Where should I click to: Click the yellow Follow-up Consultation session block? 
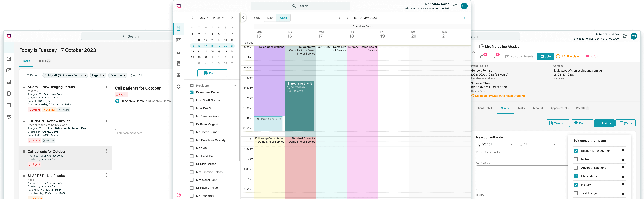(270, 168)
